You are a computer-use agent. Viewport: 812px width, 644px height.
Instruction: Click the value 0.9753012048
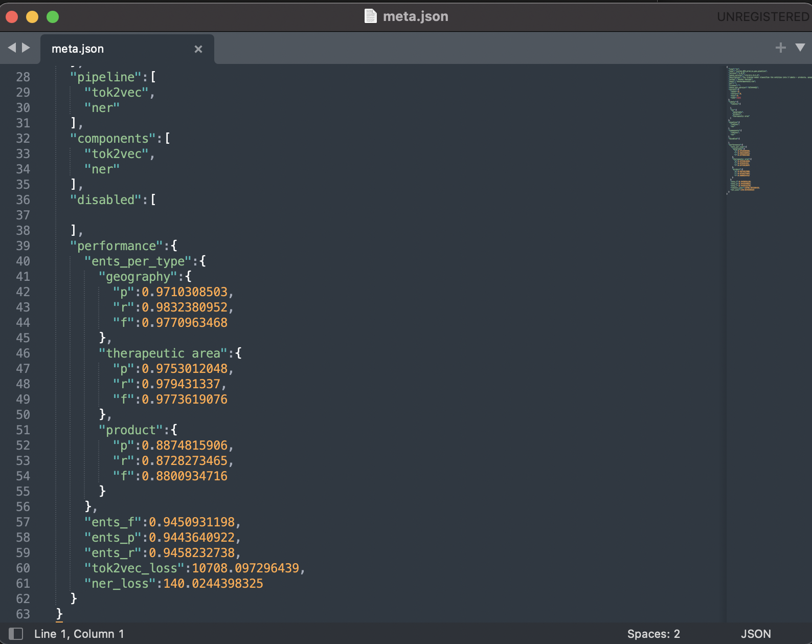[x=185, y=369]
